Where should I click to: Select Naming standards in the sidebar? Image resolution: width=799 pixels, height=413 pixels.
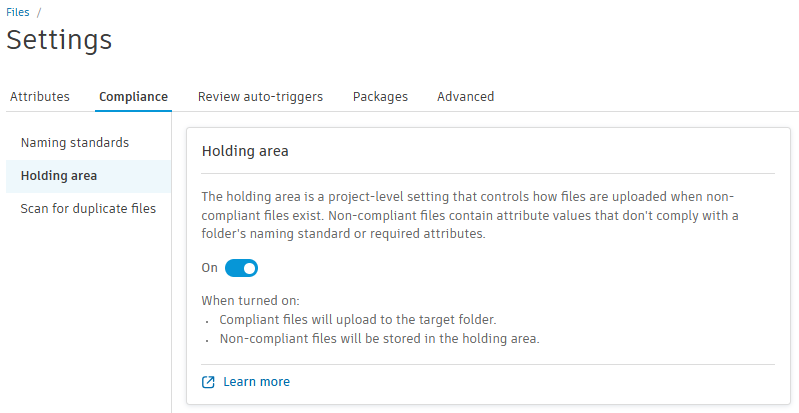89,143
